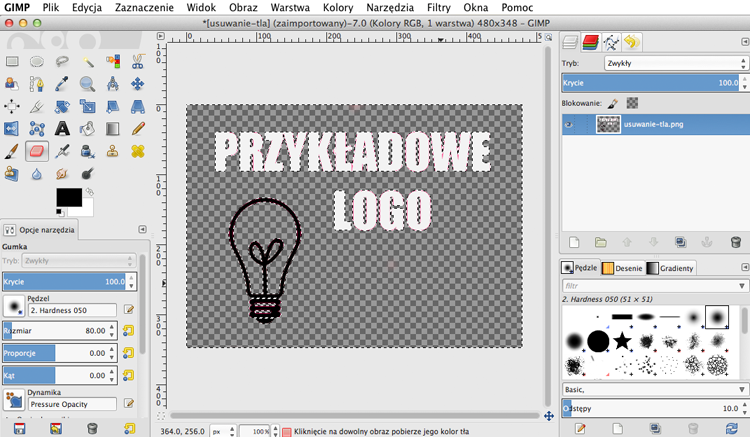Select the Zoom magnifier tool

click(88, 84)
